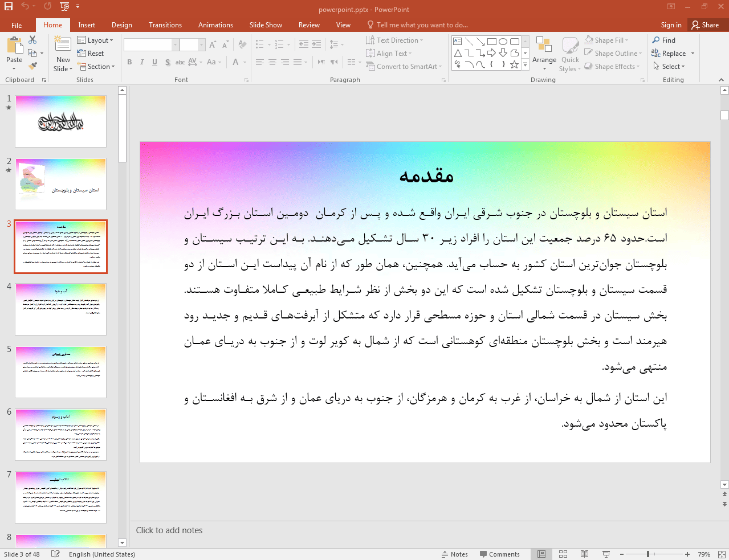Open the font size dropdown
The height and width of the screenshot is (560, 729).
pos(202,44)
